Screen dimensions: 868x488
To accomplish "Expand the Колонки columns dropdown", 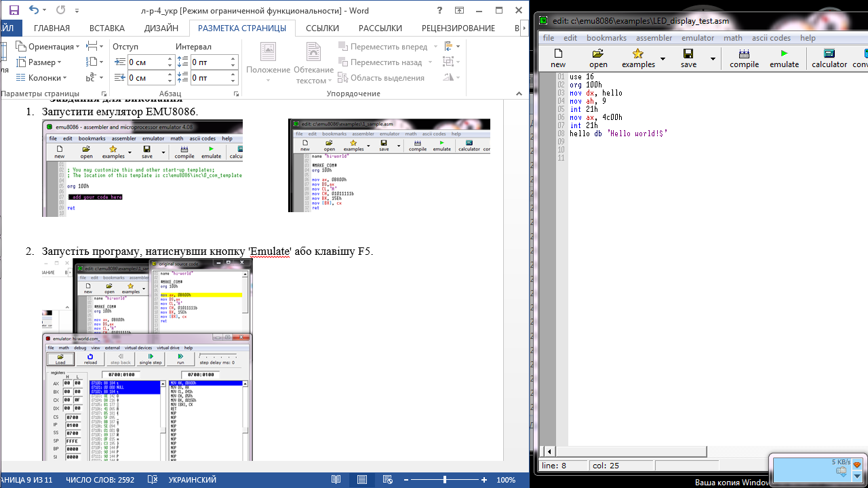I will tap(42, 77).
